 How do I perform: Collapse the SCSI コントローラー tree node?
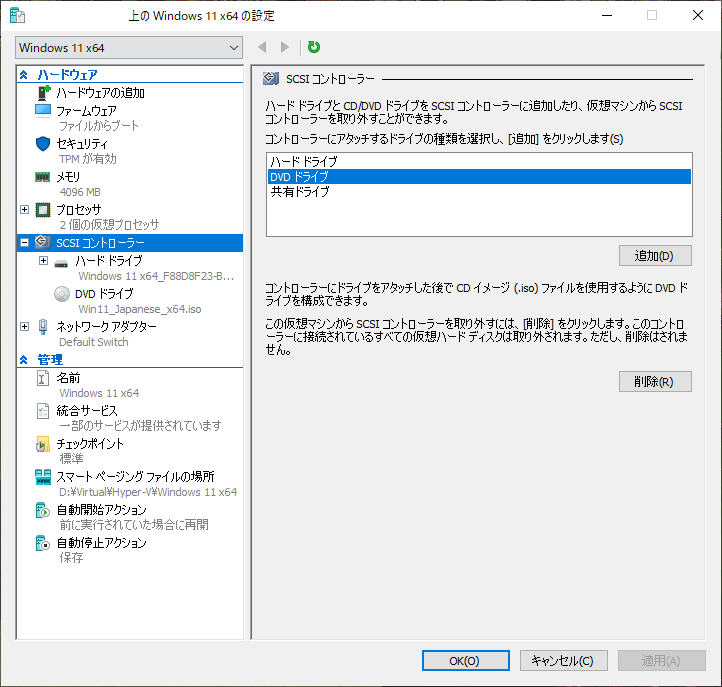(x=24, y=243)
